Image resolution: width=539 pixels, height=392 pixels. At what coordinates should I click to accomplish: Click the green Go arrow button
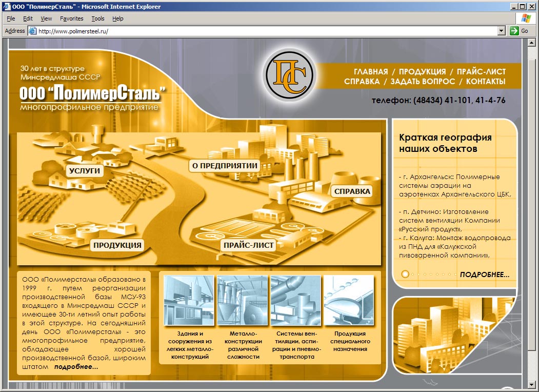click(x=514, y=31)
